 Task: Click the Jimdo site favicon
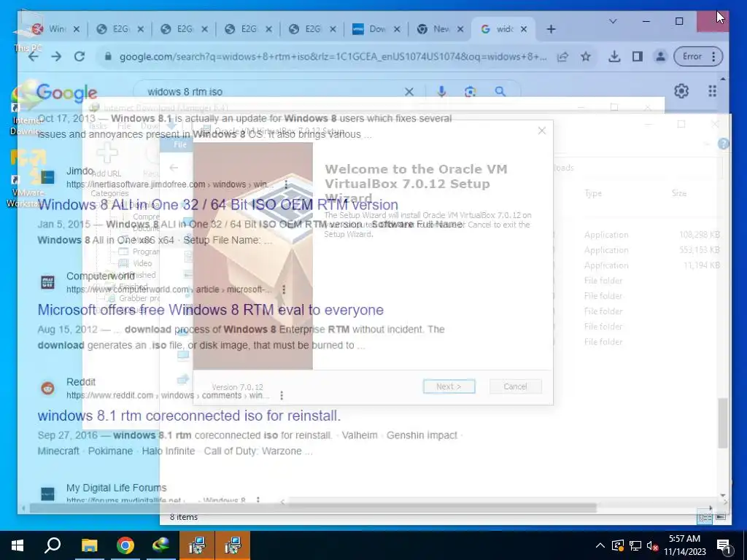47,177
